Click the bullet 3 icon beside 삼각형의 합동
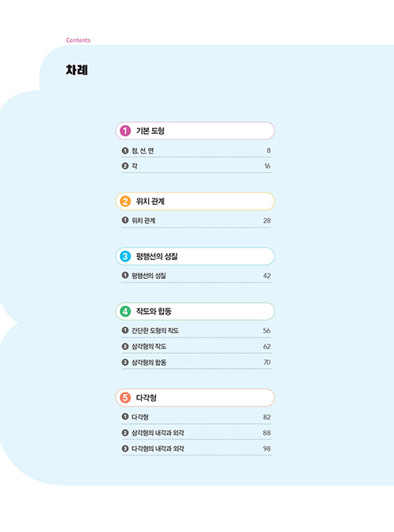Image resolution: width=394 pixels, height=532 pixels. coord(125,362)
